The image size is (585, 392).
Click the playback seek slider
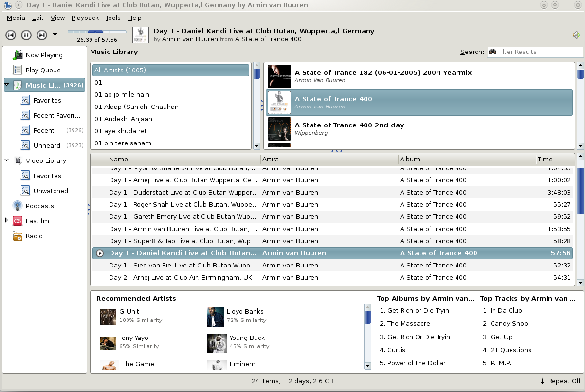96,32
